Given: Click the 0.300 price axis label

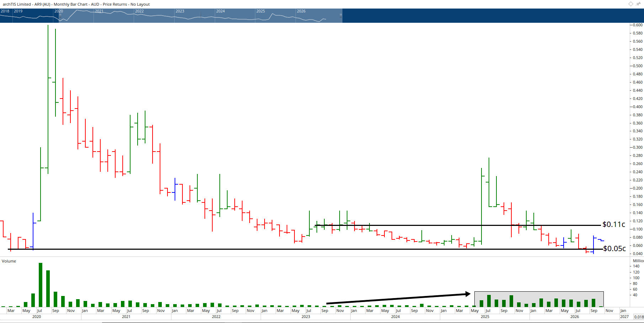Looking at the screenshot, I should click(638, 147).
